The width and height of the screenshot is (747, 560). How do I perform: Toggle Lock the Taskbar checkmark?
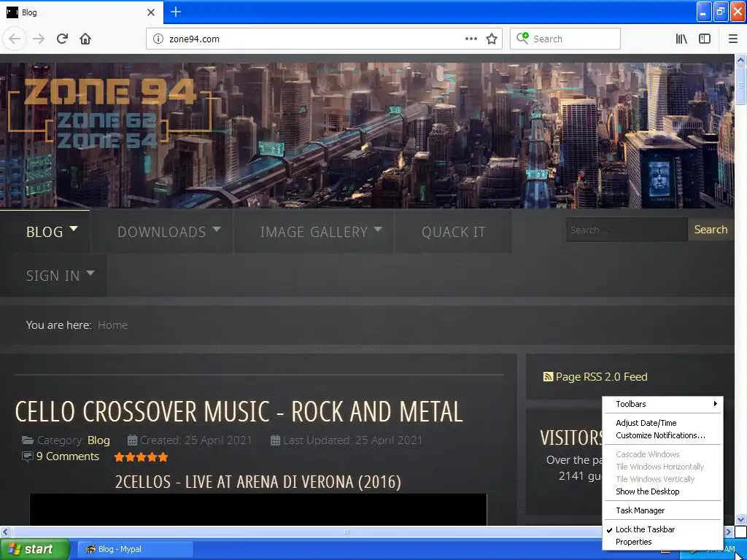click(662, 529)
